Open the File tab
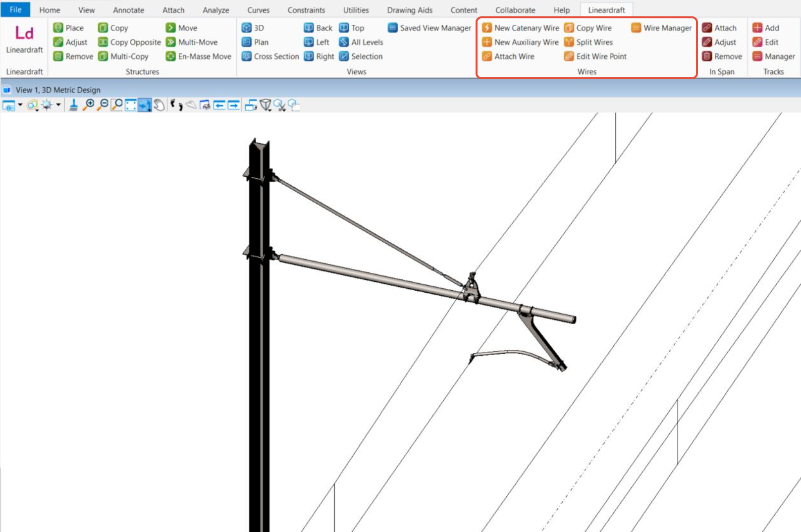The height and width of the screenshot is (532, 801). point(15,9)
